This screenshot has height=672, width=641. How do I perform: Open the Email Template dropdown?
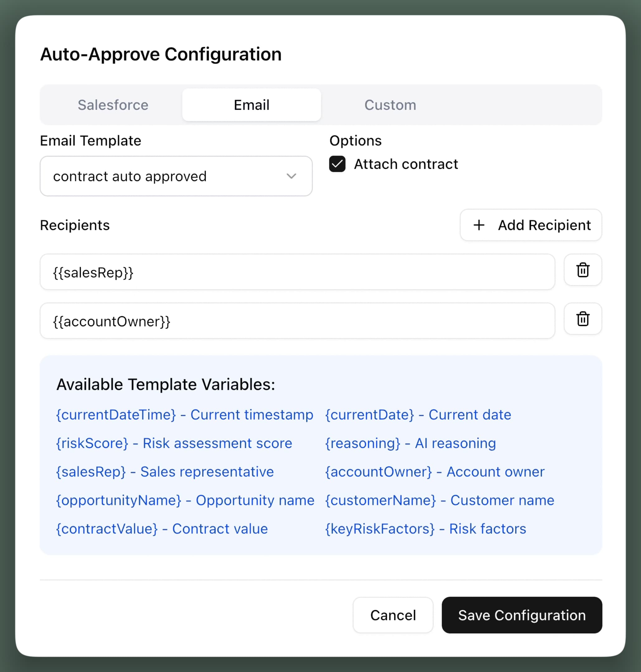point(176,176)
